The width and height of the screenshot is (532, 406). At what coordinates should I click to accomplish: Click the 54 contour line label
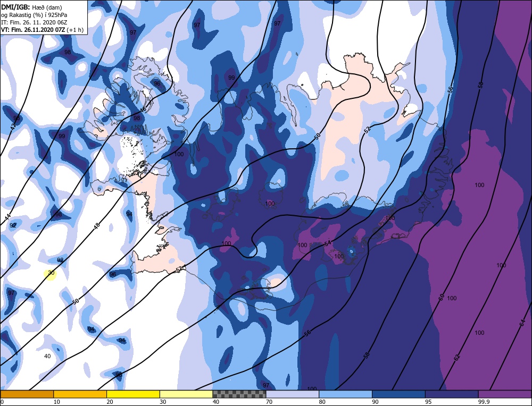[327, 243]
